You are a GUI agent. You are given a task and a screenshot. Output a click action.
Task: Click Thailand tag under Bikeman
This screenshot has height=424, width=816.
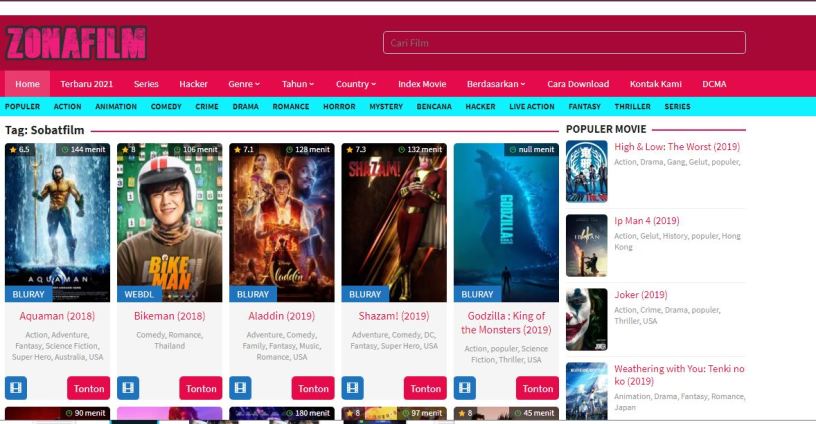[x=170, y=346]
